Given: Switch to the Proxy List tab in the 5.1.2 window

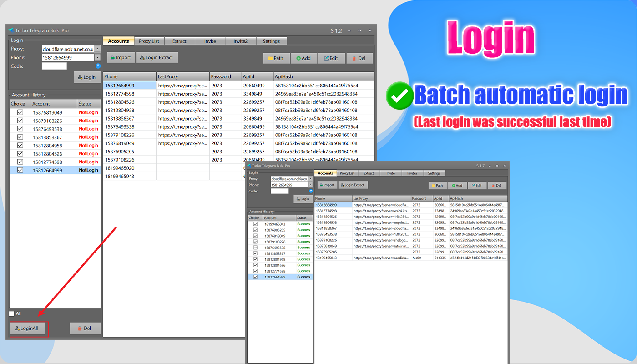Looking at the screenshot, I should [x=149, y=41].
